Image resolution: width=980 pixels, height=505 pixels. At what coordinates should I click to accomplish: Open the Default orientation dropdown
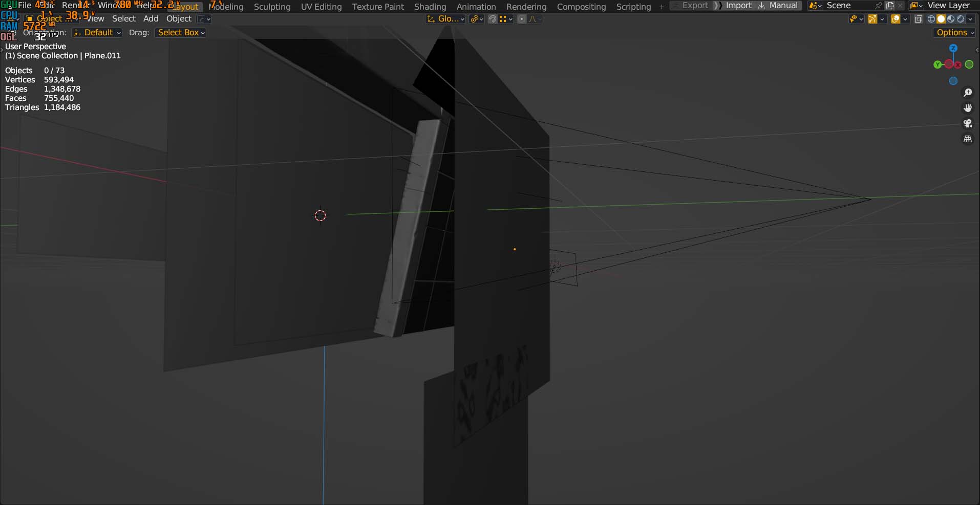[97, 32]
